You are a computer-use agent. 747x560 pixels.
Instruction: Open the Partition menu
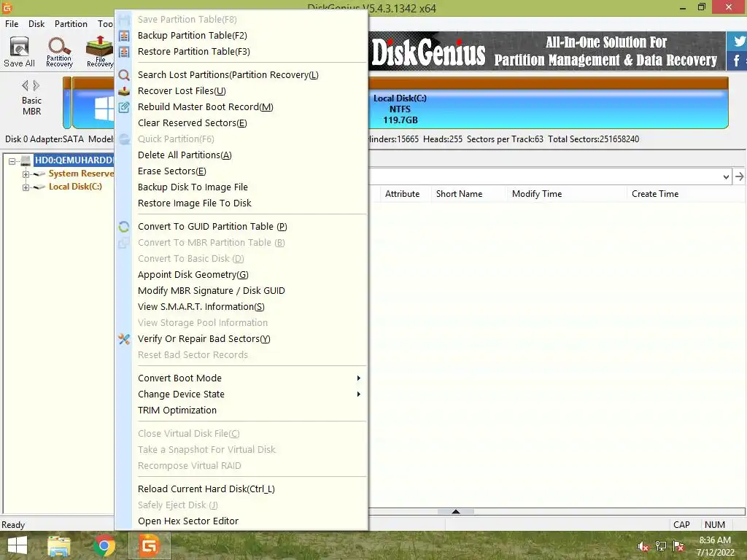coord(71,24)
